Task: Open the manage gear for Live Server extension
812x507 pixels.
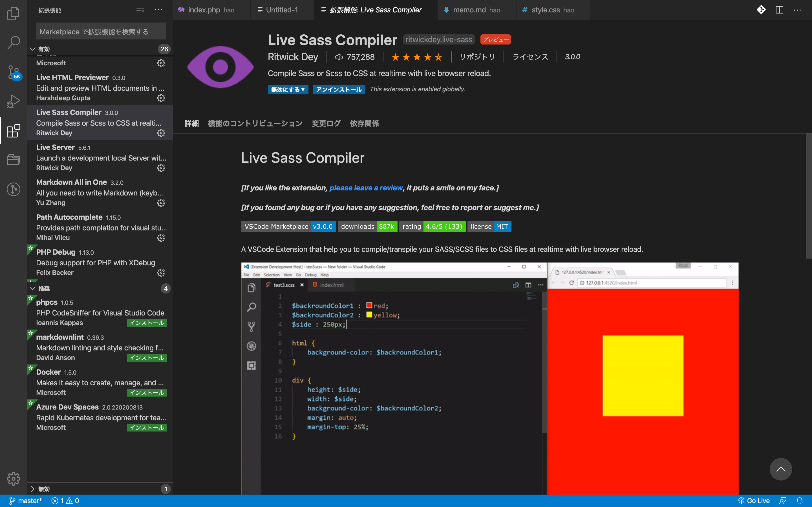Action: (161, 168)
